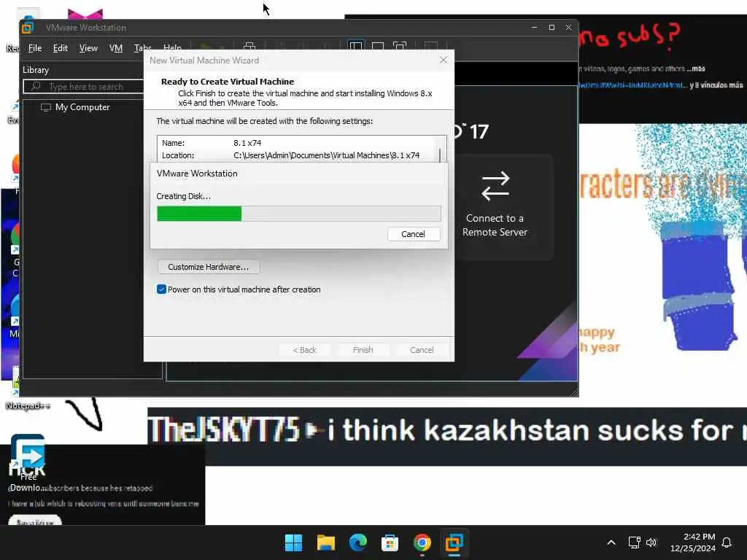This screenshot has width=747, height=560.
Task: Open Google Chrome from the taskbar
Action: click(x=422, y=542)
